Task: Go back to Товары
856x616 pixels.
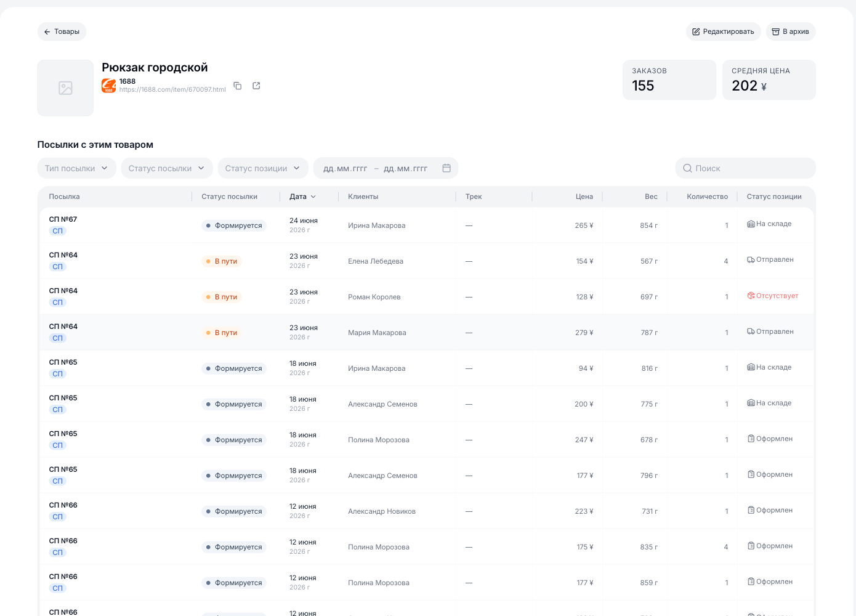Action: pos(62,31)
